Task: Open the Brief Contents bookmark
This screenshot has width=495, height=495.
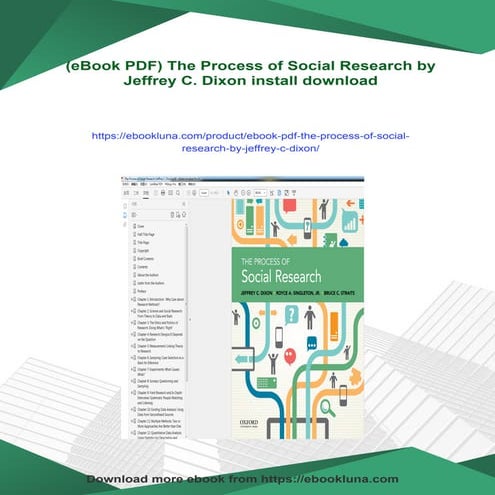Action: pos(146,259)
